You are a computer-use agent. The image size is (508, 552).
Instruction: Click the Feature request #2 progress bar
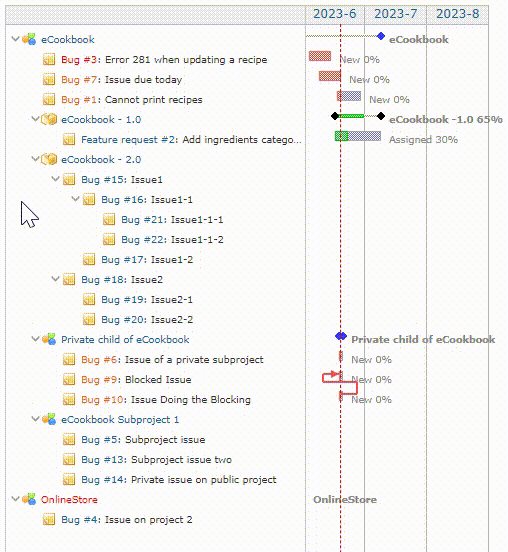click(x=358, y=136)
